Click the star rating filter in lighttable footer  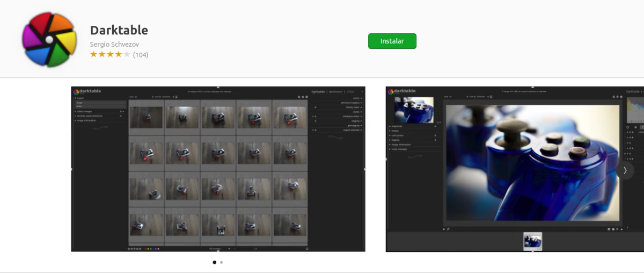pos(135,249)
